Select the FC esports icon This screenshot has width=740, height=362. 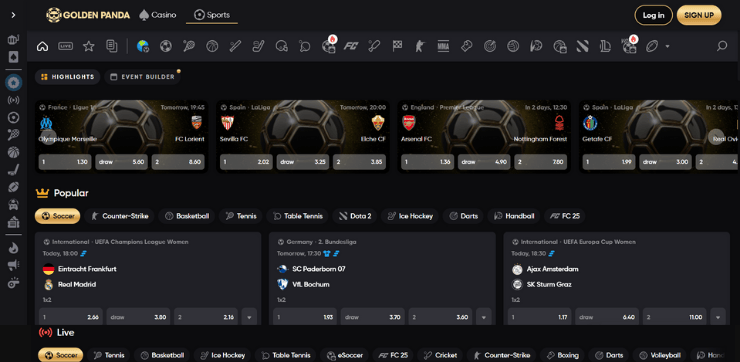point(351,46)
